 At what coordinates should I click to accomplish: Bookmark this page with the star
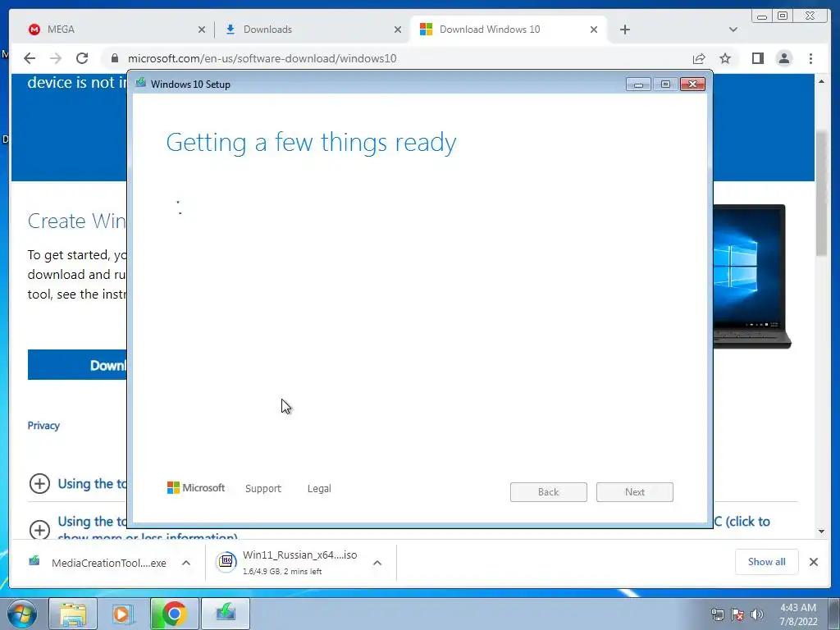[x=725, y=58]
